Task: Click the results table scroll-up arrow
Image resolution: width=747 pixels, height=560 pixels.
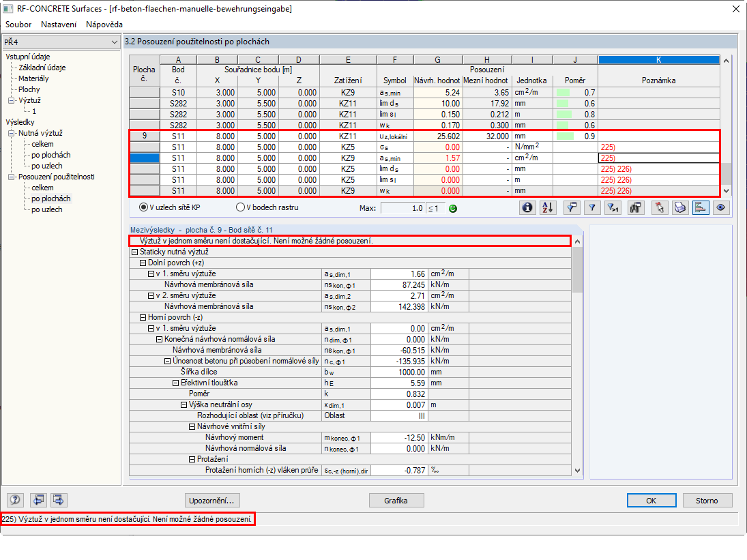Action: coord(726,61)
